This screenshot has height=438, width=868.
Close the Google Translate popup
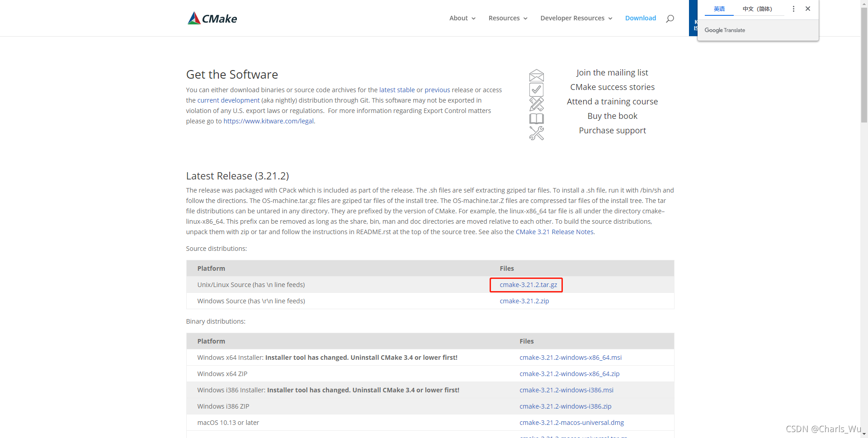pyautogui.click(x=808, y=9)
